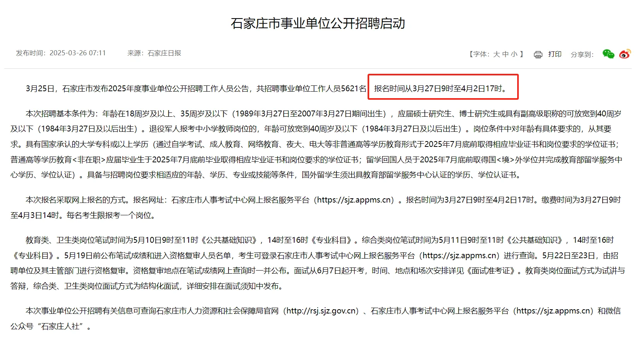644x344 pixels.
Task: Click the source text 来源：石家庄日报
Action: pos(154,53)
